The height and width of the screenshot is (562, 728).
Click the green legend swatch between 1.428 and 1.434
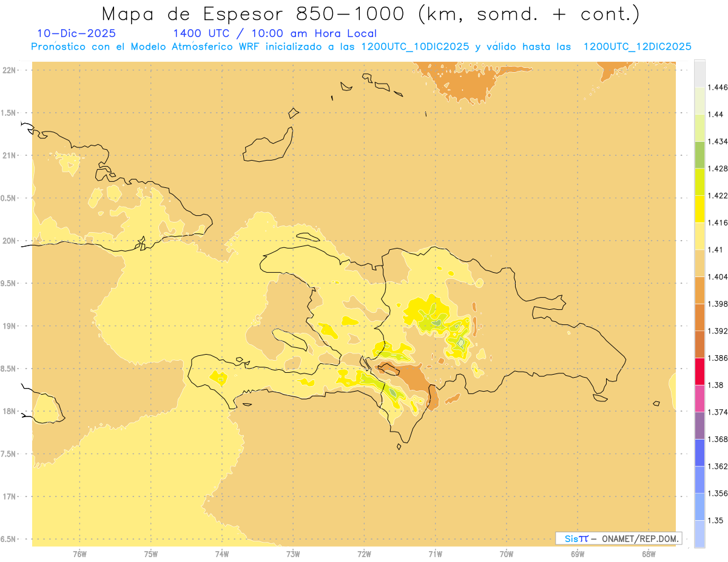[699, 155]
